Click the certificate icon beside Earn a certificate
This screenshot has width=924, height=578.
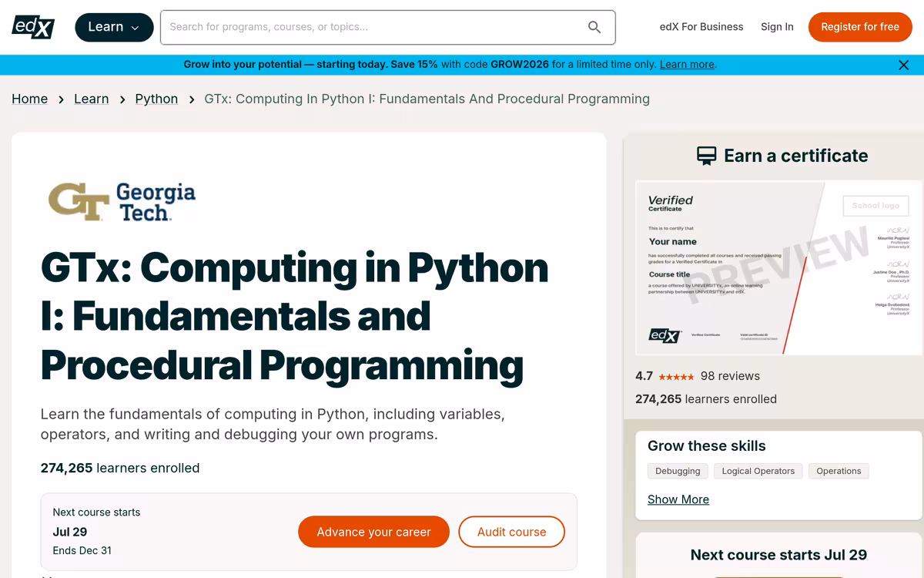706,156
